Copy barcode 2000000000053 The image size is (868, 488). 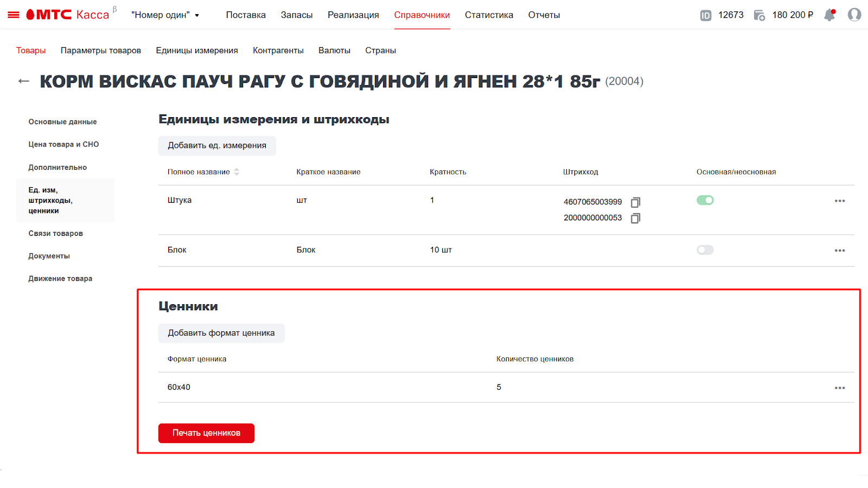point(636,218)
